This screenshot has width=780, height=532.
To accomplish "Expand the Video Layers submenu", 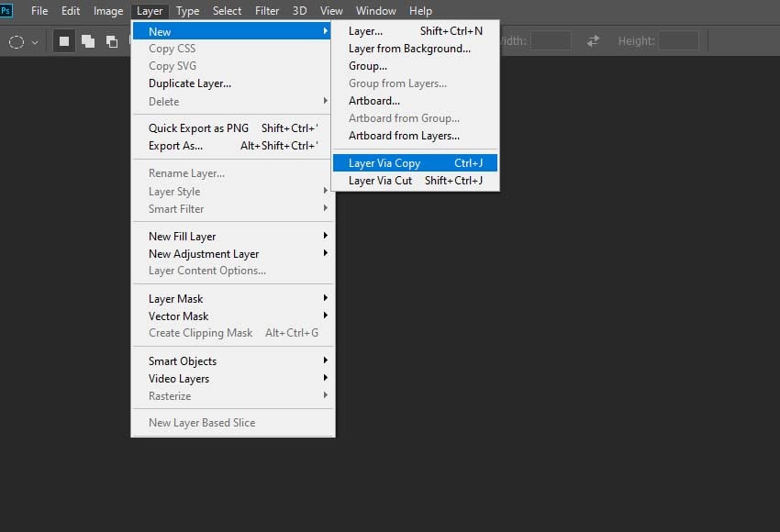I will pos(232,379).
